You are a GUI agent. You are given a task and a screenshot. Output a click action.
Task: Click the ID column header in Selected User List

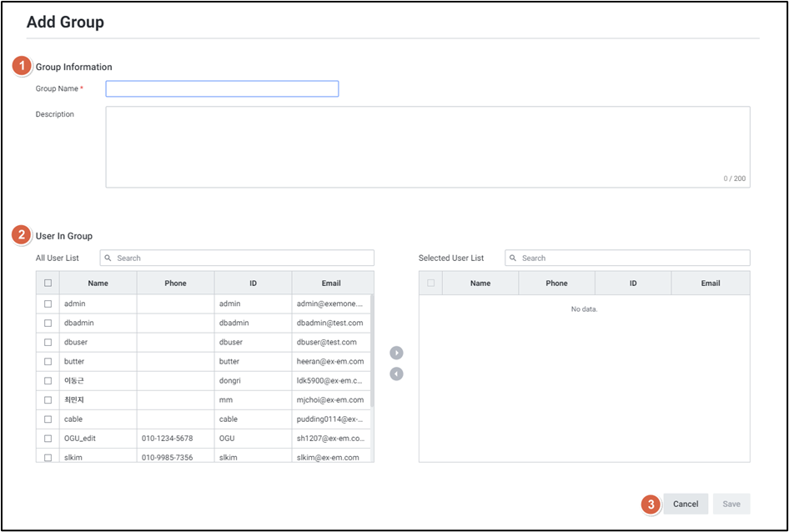(633, 284)
